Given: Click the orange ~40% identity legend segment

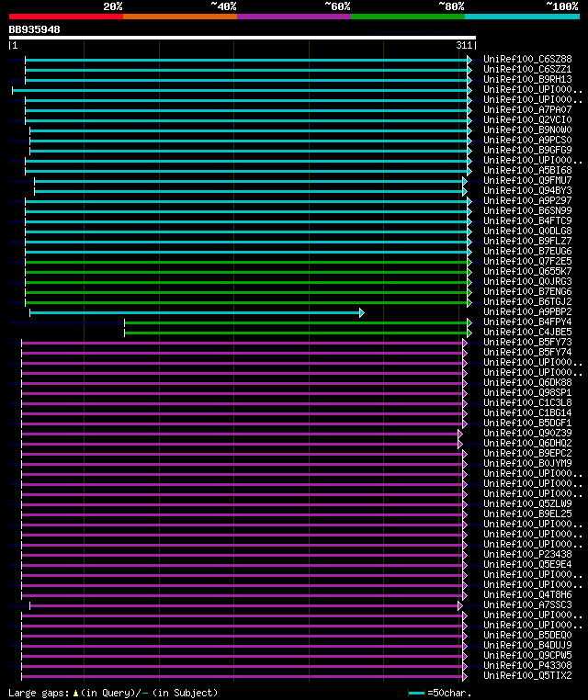Looking at the screenshot, I should point(180,17).
